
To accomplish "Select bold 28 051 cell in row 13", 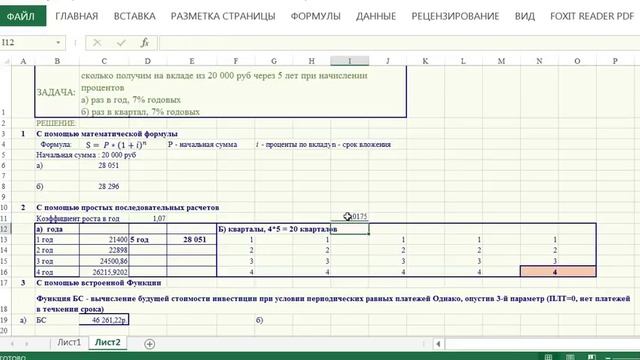I will tap(191, 240).
